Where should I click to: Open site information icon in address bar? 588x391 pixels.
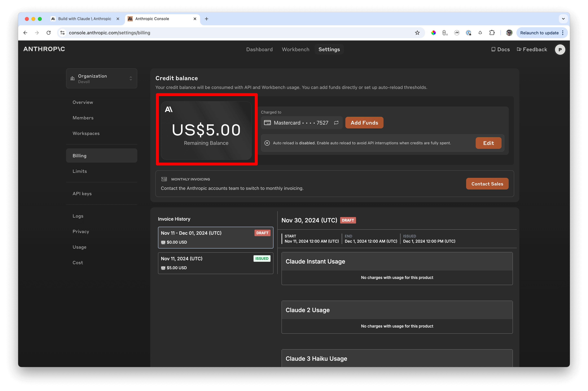pos(62,33)
